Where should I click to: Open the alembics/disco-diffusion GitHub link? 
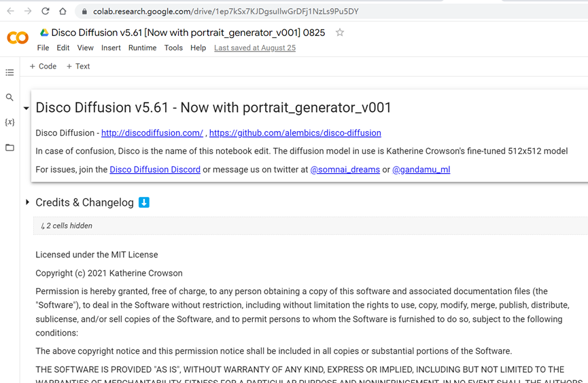coord(295,133)
